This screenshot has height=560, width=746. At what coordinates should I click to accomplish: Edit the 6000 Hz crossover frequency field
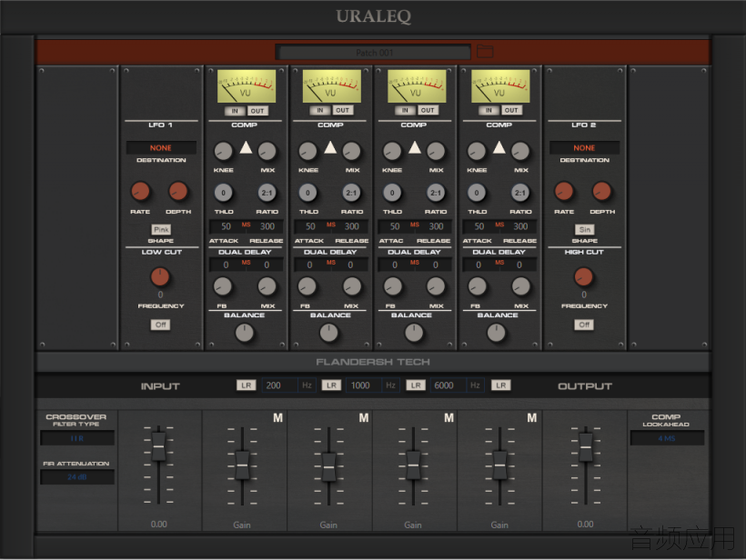[x=449, y=385]
